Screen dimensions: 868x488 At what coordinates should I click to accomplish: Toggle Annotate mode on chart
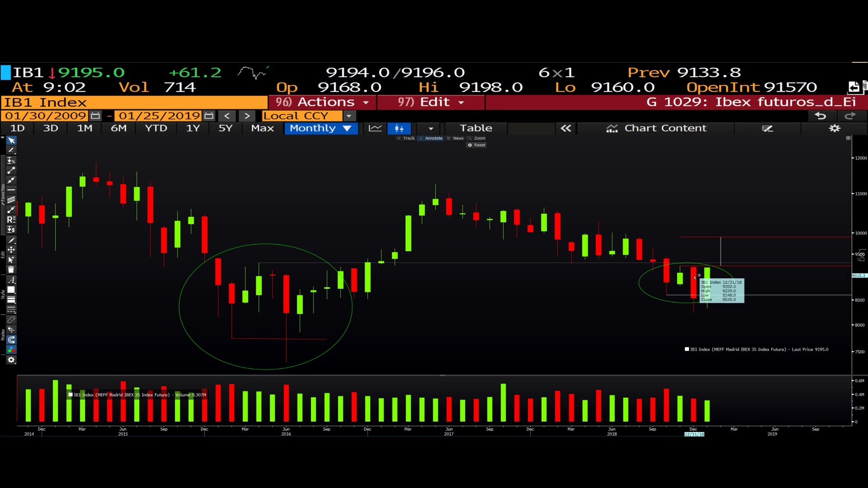431,138
